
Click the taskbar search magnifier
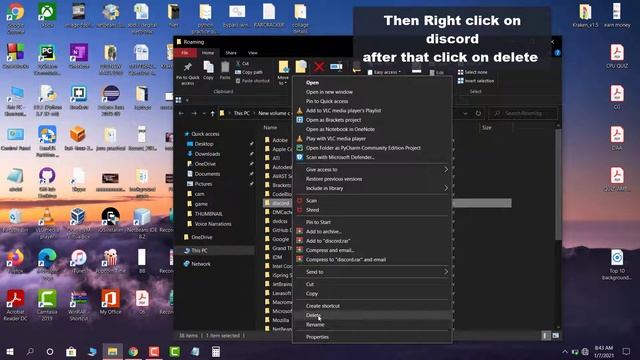(30, 351)
